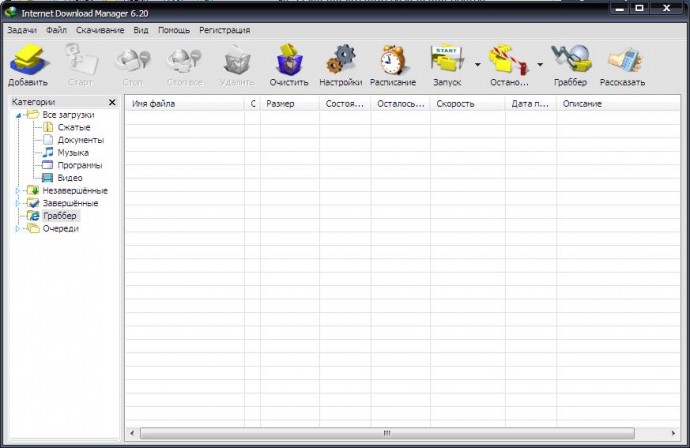
Task: Open the Задачи menu
Action: 22,30
